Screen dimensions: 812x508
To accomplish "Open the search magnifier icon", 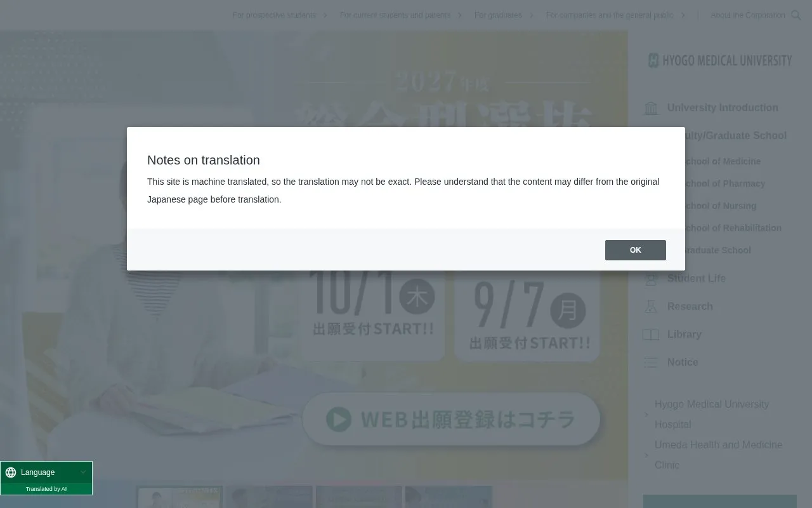I will 796,15.
